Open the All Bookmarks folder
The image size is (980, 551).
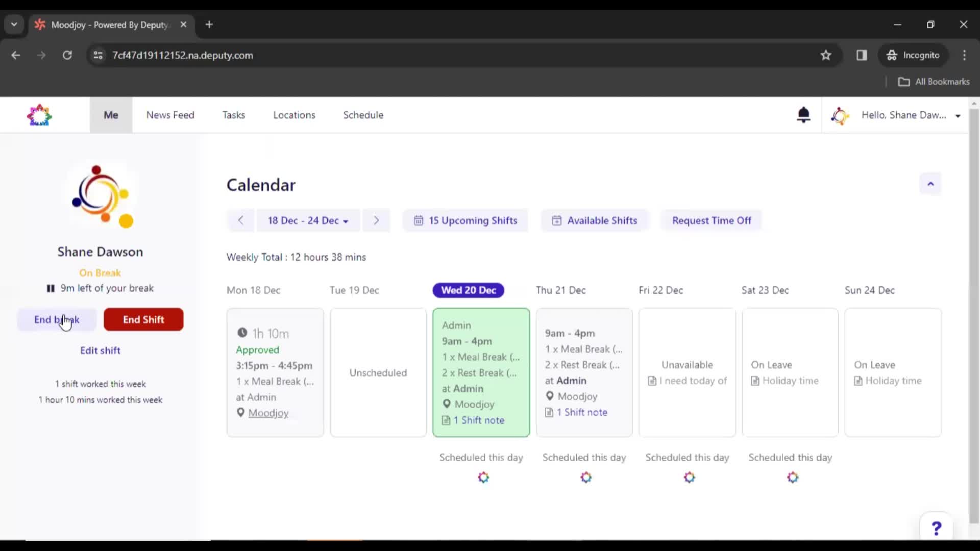[x=934, y=82]
